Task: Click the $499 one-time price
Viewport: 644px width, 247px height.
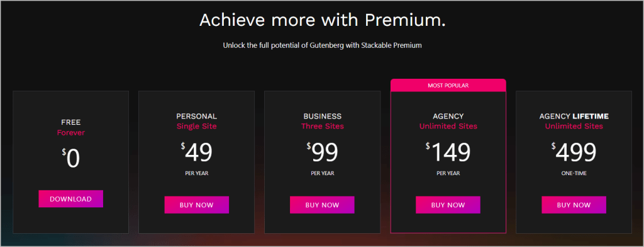Action: tap(574, 152)
